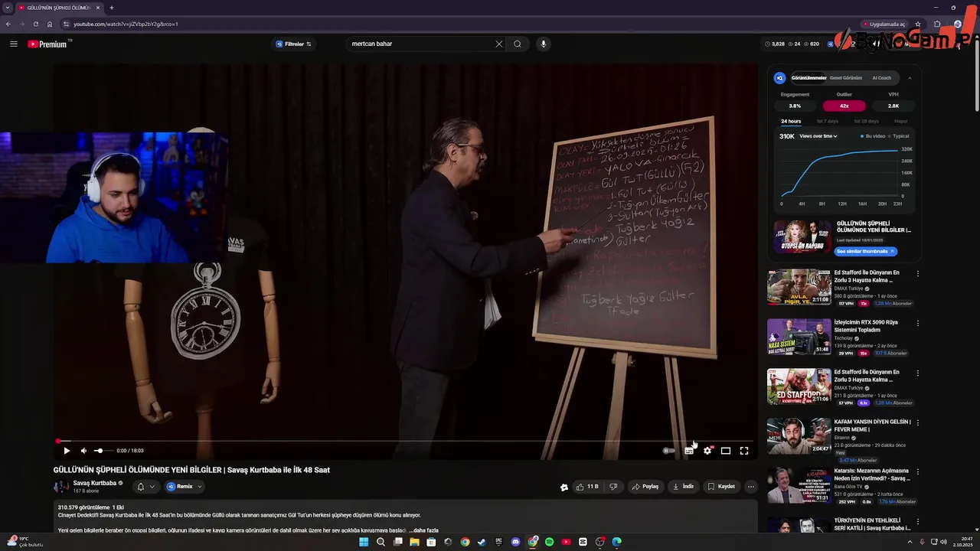Click See similar thumbnails button
Screen dimensions: 980x551
[x=865, y=251]
